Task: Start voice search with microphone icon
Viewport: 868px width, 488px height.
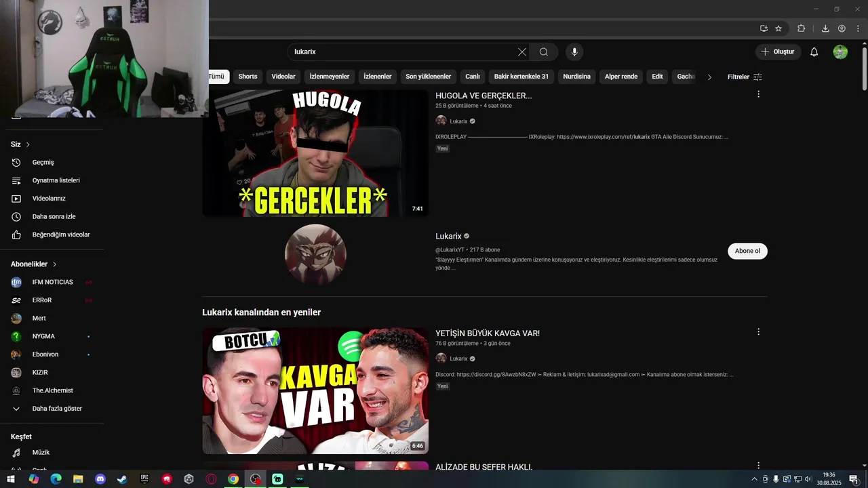Action: point(574,52)
